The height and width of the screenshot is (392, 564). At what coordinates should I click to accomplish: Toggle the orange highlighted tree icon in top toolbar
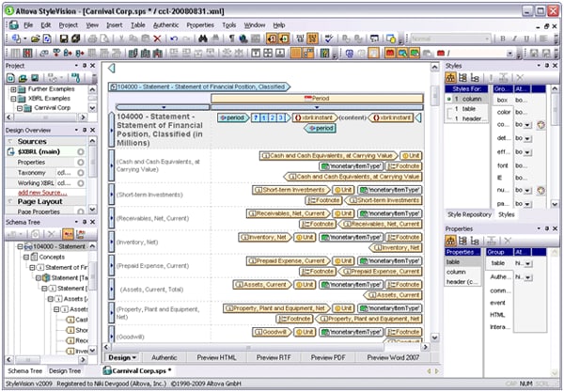coord(312,39)
